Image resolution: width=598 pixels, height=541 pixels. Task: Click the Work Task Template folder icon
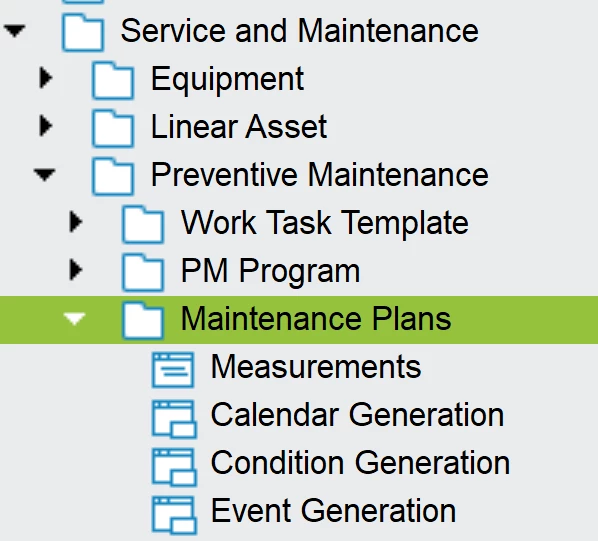pyautogui.click(x=143, y=224)
